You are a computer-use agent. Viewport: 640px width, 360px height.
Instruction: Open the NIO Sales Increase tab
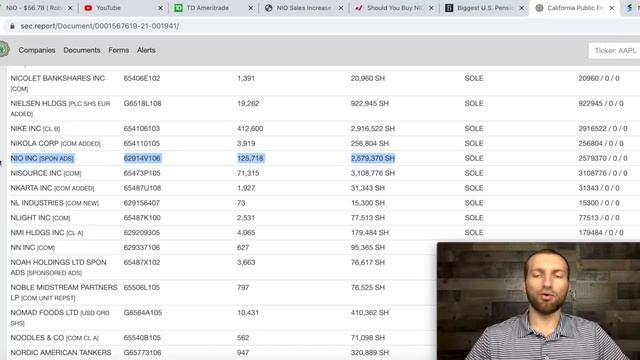point(303,8)
